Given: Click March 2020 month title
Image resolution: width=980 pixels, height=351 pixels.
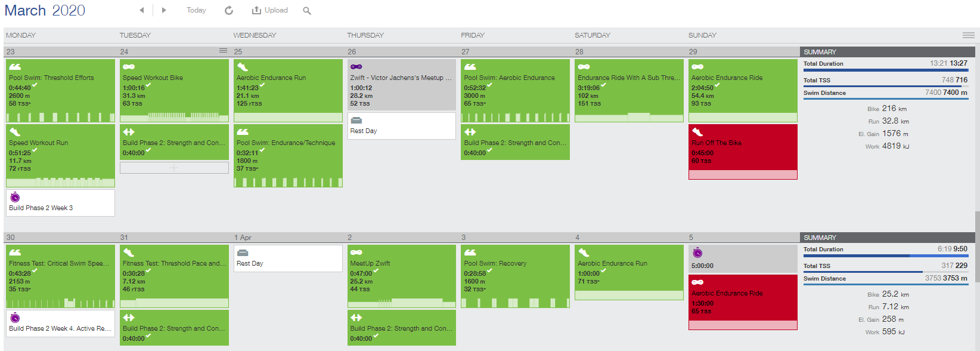Looking at the screenshot, I should click(45, 10).
